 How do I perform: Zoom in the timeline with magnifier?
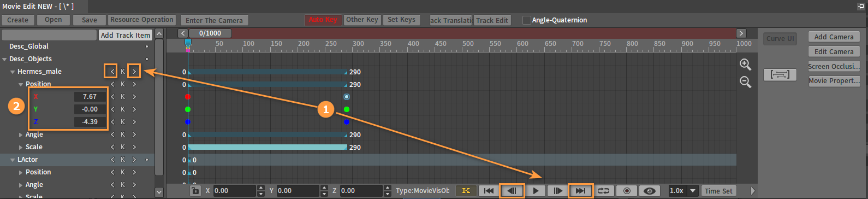click(x=745, y=65)
